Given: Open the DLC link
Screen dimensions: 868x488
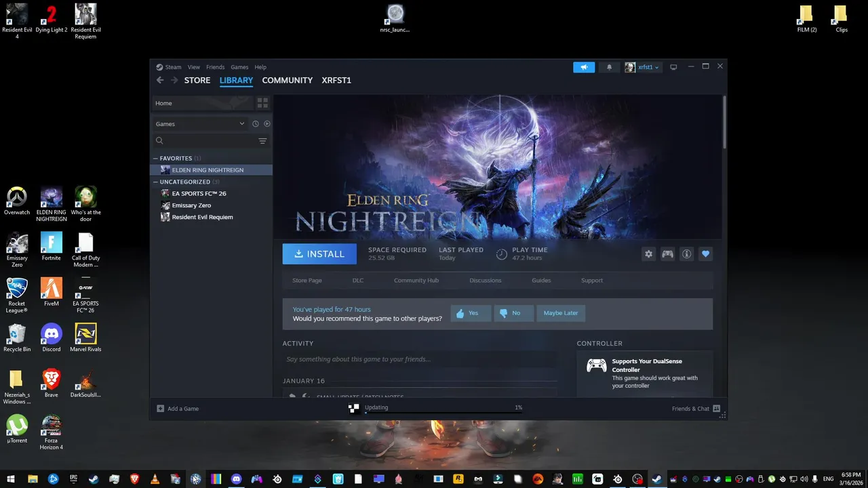Looking at the screenshot, I should [358, 281].
